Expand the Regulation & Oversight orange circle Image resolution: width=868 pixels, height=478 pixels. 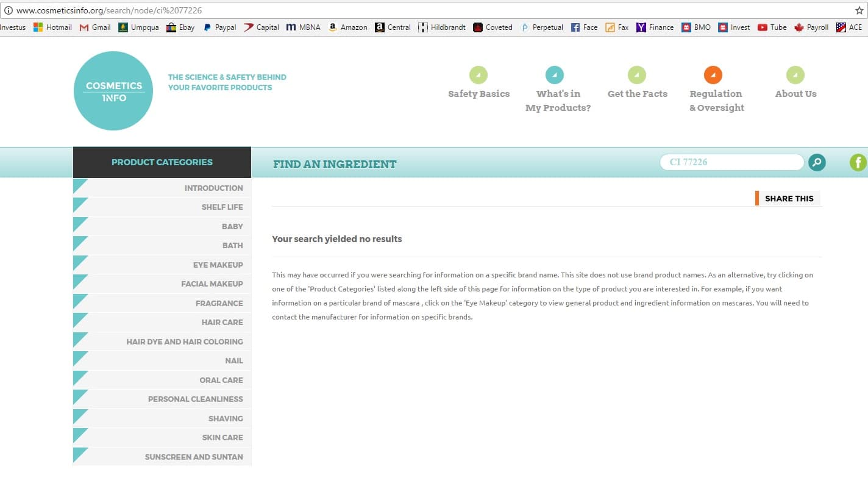[x=713, y=75]
